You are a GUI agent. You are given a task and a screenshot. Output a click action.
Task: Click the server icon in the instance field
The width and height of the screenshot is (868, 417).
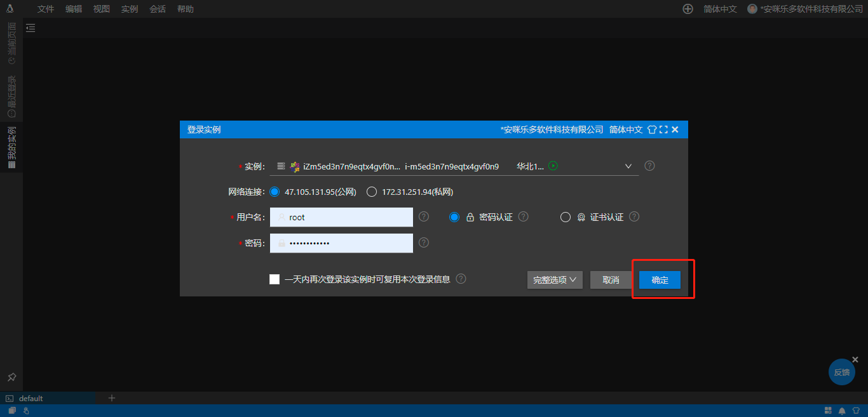(x=281, y=166)
